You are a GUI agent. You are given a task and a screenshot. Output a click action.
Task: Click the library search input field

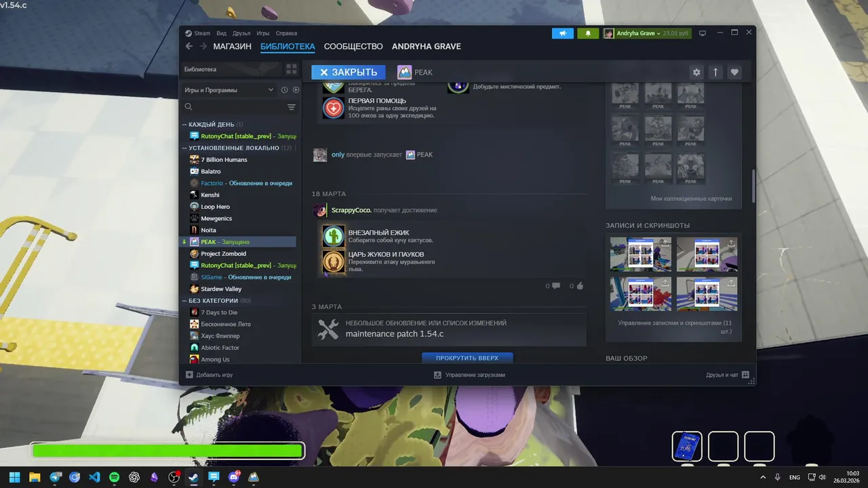(x=237, y=107)
